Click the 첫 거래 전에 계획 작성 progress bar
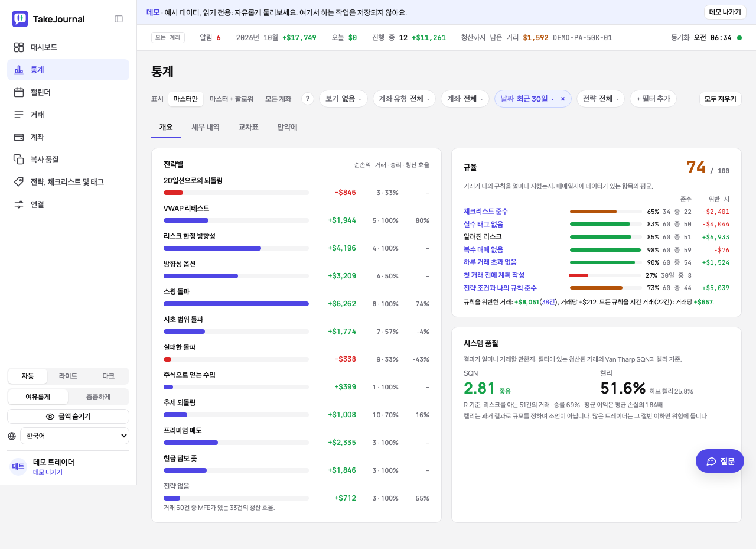This screenshot has height=549, width=756. click(x=605, y=275)
